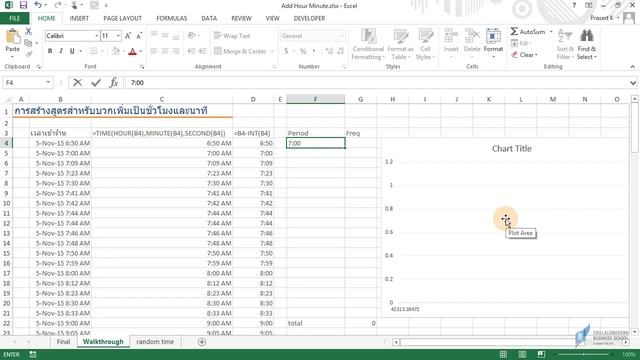The image size is (640, 360).
Task: Click the Clear eraser button
Action: tap(524, 55)
